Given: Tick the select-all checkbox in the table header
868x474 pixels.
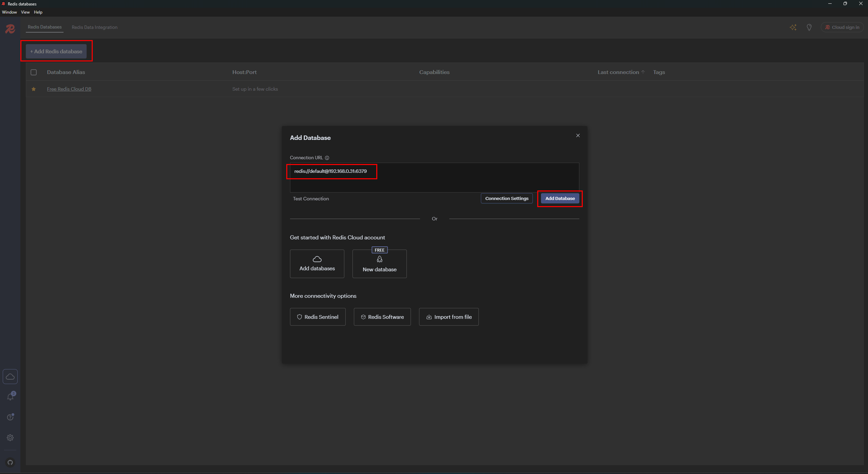Looking at the screenshot, I should pyautogui.click(x=34, y=72).
